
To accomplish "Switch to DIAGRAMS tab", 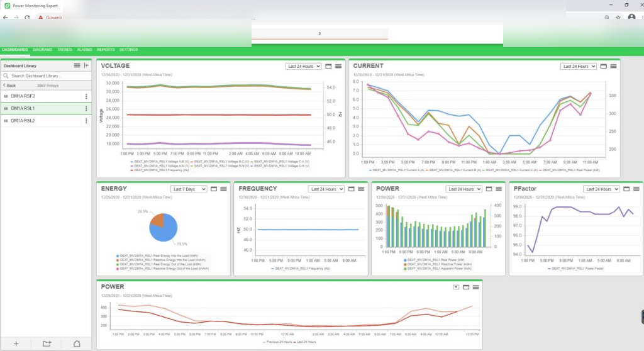I will point(42,50).
